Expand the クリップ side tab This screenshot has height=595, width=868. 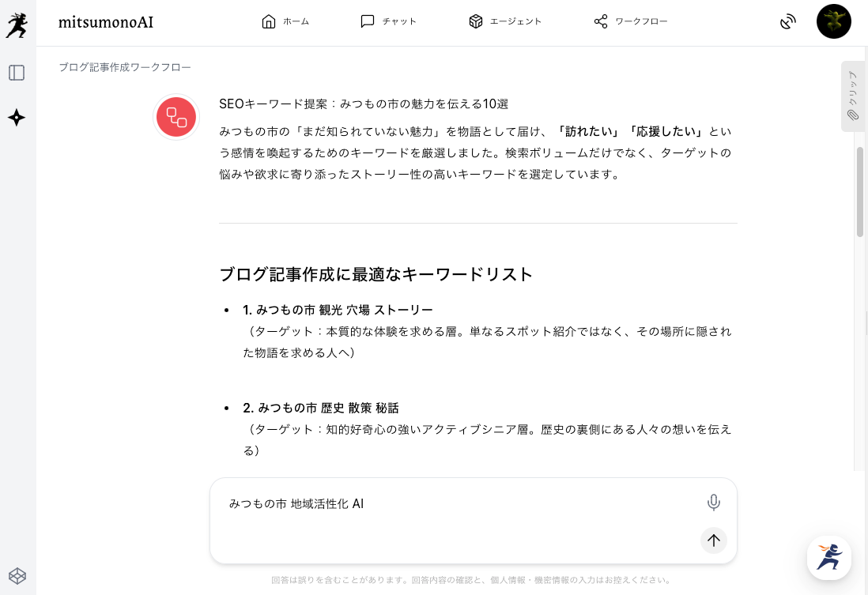coord(852,96)
